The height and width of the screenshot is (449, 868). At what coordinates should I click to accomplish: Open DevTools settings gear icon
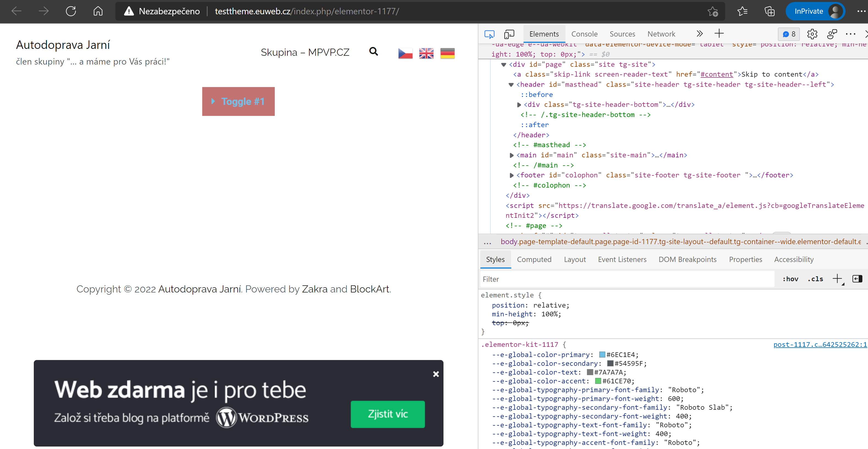812,34
